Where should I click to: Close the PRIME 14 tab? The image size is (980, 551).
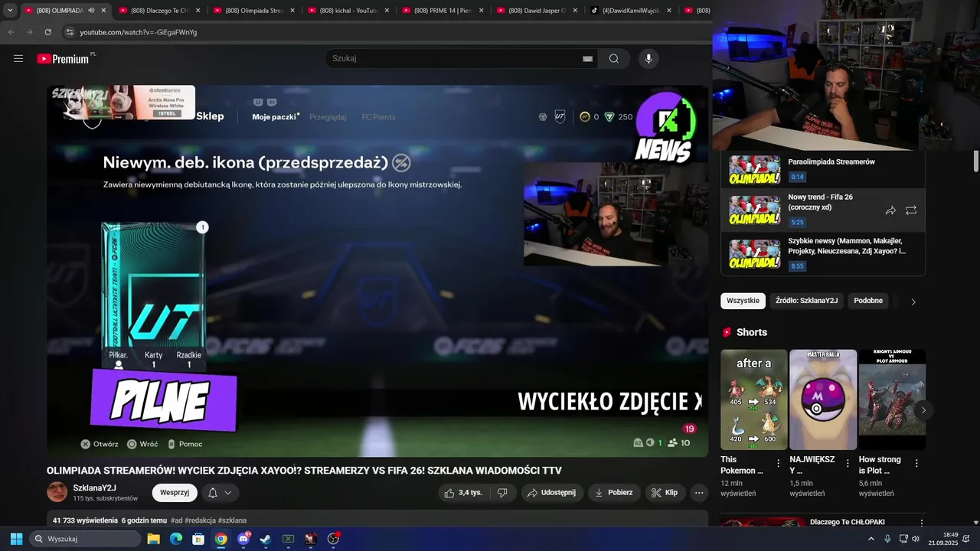click(x=481, y=11)
